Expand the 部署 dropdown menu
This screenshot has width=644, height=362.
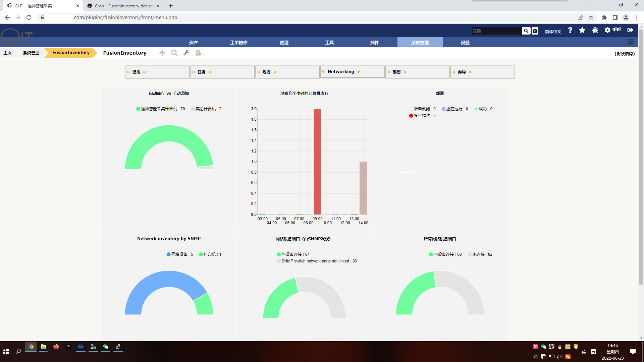(418, 72)
